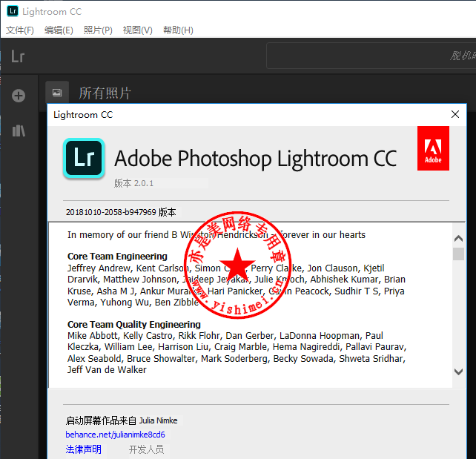Click the Lightroom CC title bar app icon
The width and height of the screenshot is (476, 459).
(13, 11)
